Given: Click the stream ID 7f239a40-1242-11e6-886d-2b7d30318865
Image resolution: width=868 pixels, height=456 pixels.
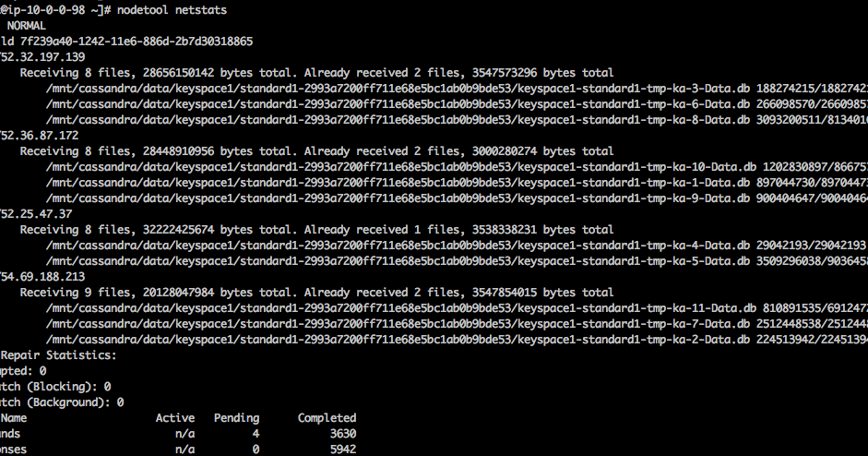Looking at the screenshot, I should click(134, 42).
